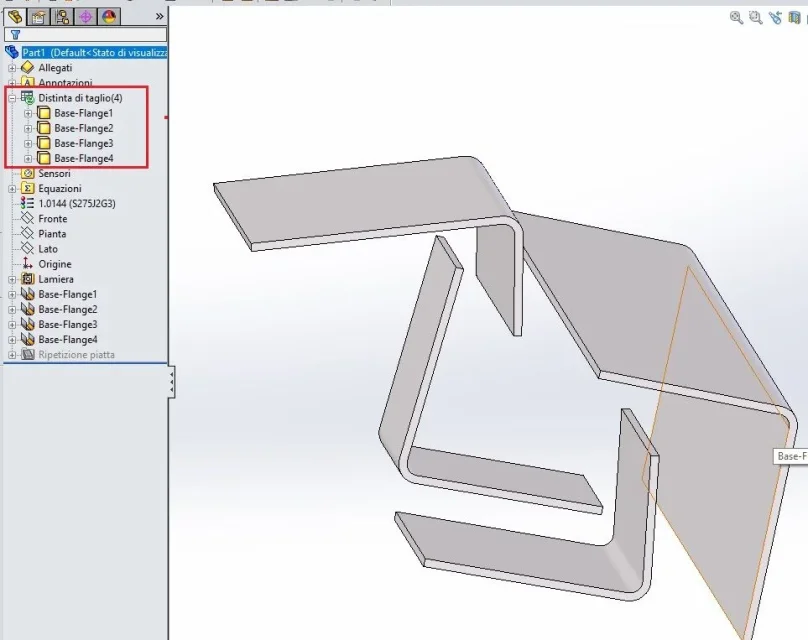Click the panel collapse handle
The height and width of the screenshot is (640, 808).
tap(172, 382)
